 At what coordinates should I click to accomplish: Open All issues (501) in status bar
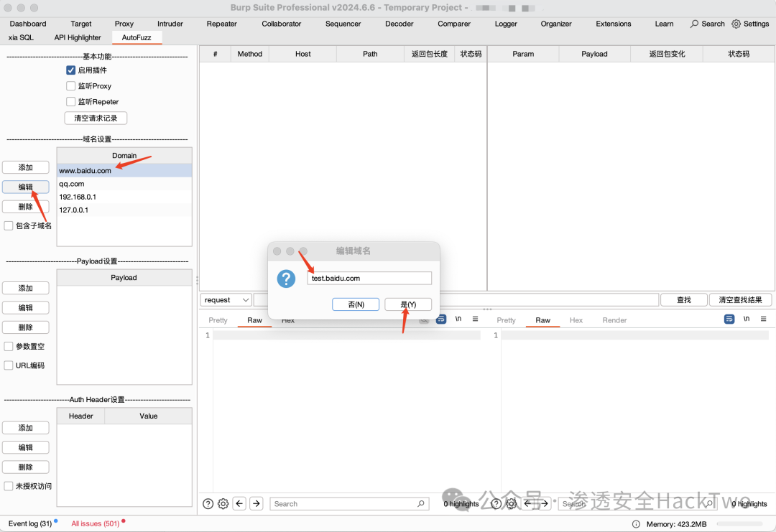[x=96, y=523]
